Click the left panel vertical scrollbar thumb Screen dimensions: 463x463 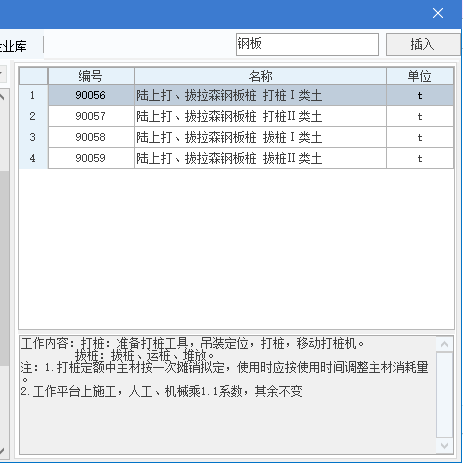point(4,268)
